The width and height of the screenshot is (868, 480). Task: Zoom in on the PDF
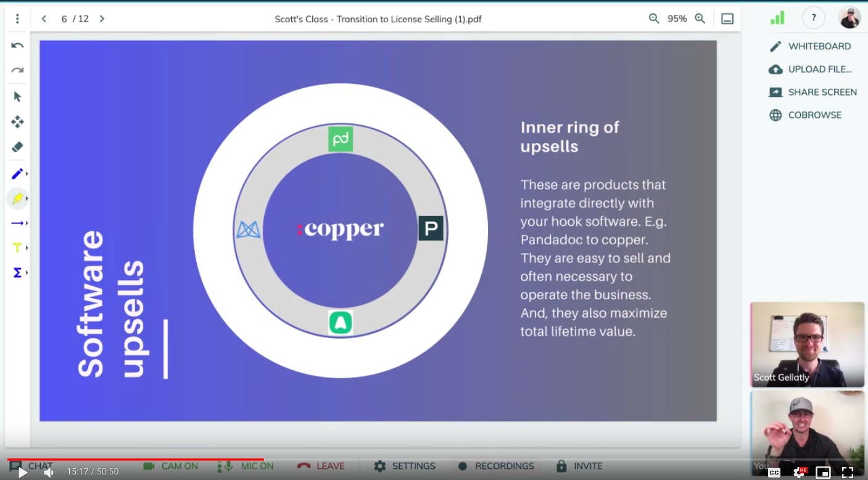(x=700, y=19)
